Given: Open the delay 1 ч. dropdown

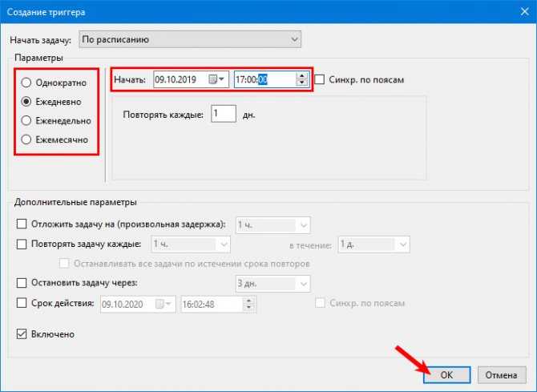Looking at the screenshot, I should (273, 225).
